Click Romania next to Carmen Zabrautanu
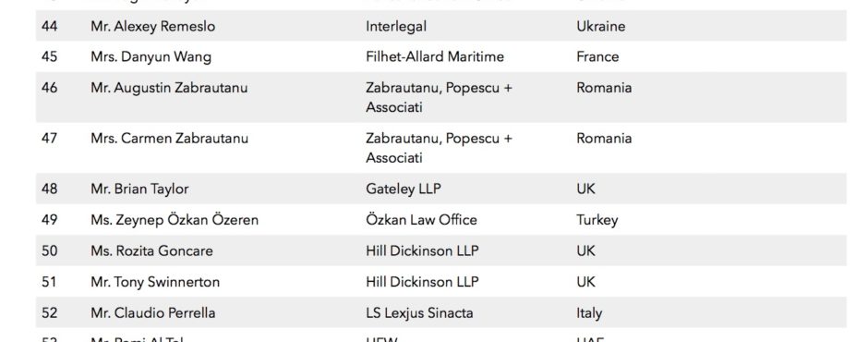The image size is (868, 342). click(604, 138)
